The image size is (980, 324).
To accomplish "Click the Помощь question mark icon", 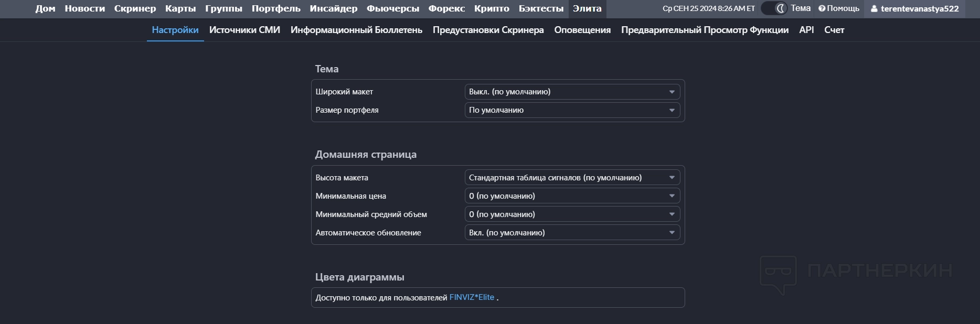I will pyautogui.click(x=822, y=8).
